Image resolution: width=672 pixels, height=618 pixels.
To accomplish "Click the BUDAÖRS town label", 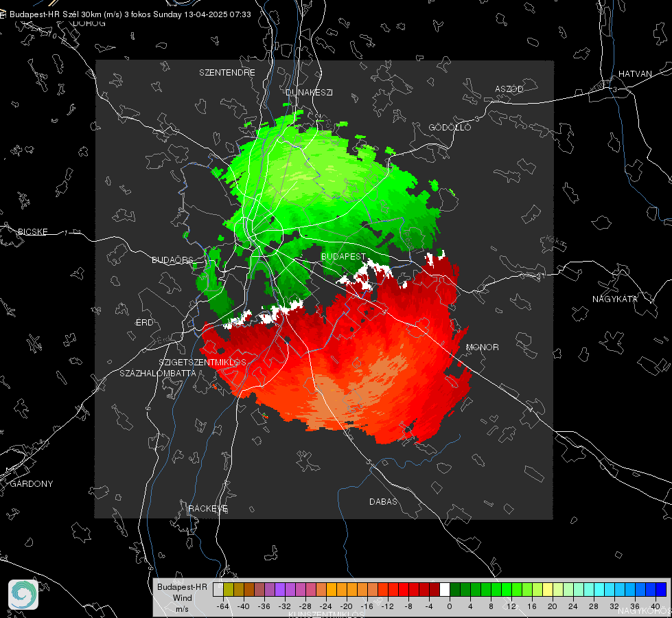I will [x=172, y=260].
